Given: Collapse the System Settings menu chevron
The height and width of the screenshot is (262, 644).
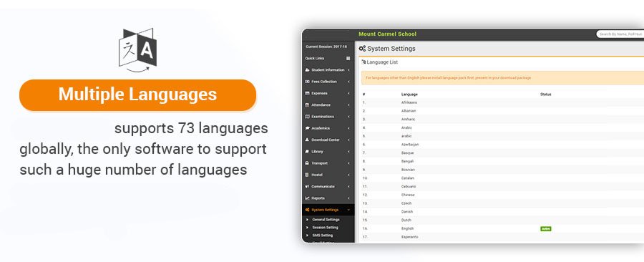Looking at the screenshot, I should [x=348, y=210].
